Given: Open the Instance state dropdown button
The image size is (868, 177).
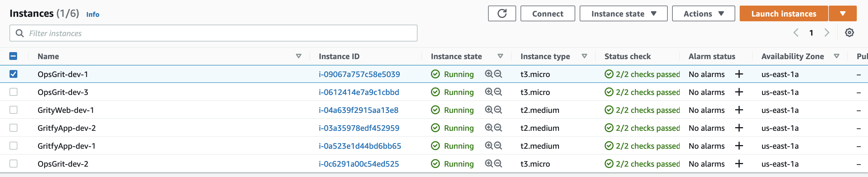Looking at the screenshot, I should point(623,13).
